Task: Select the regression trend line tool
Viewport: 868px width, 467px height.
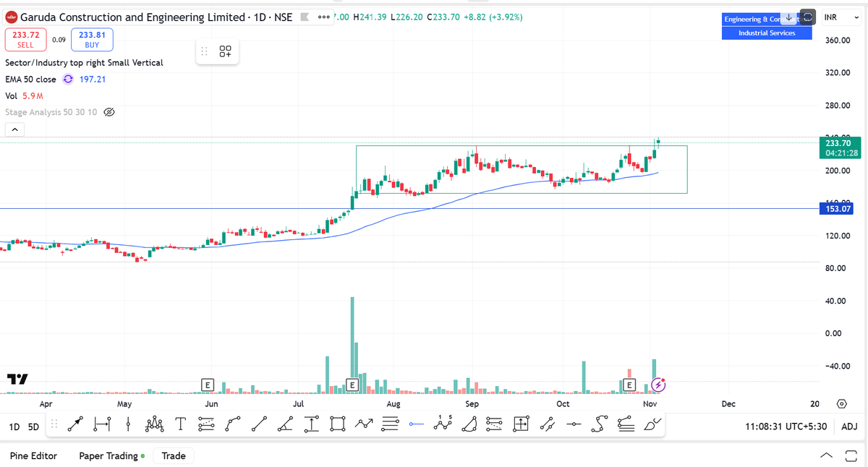Action: (x=547, y=424)
